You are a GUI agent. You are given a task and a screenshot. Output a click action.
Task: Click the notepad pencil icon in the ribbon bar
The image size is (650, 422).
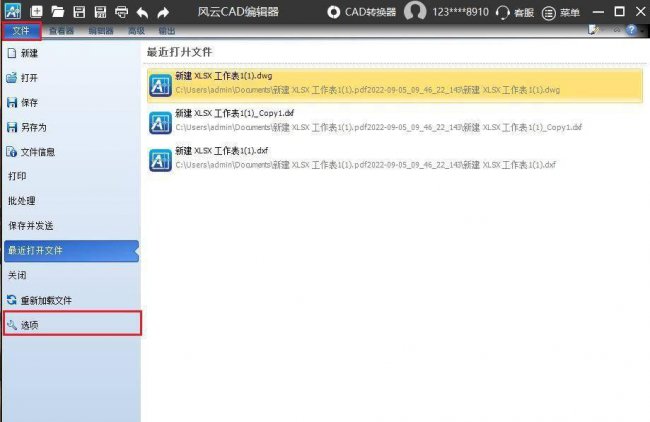[x=594, y=30]
